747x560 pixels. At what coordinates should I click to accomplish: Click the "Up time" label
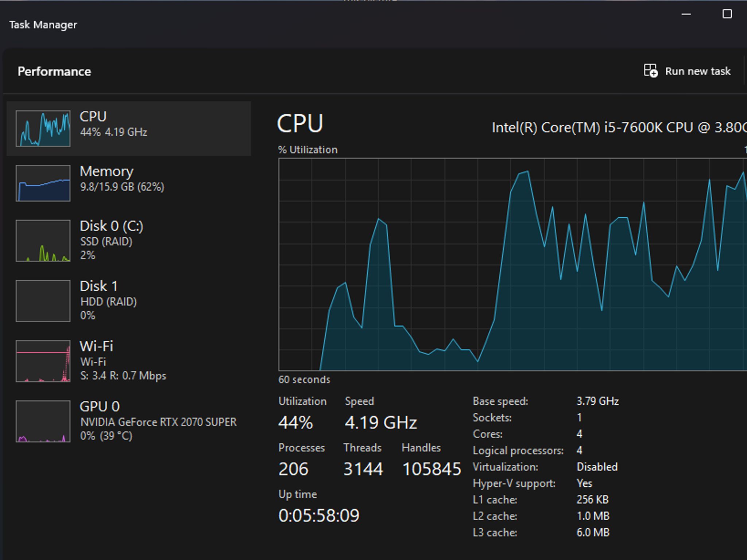tap(298, 494)
